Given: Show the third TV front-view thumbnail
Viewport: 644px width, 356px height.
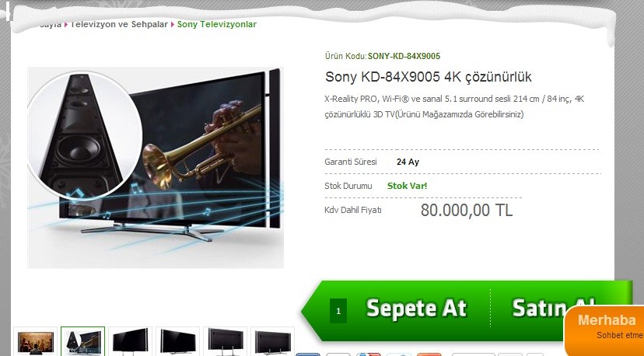Looking at the screenshot, I should pos(130,342).
